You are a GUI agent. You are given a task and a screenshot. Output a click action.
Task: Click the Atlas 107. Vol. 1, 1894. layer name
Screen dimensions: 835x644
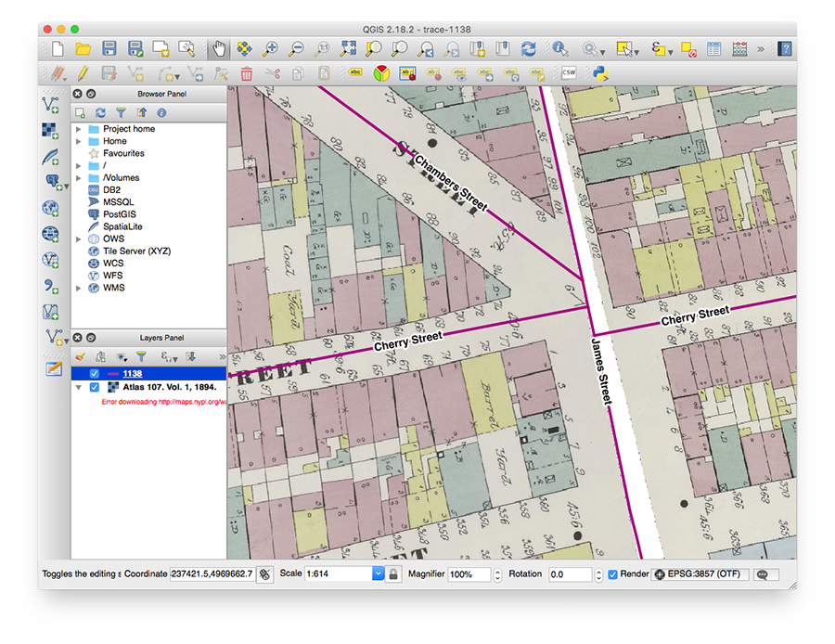click(170, 387)
